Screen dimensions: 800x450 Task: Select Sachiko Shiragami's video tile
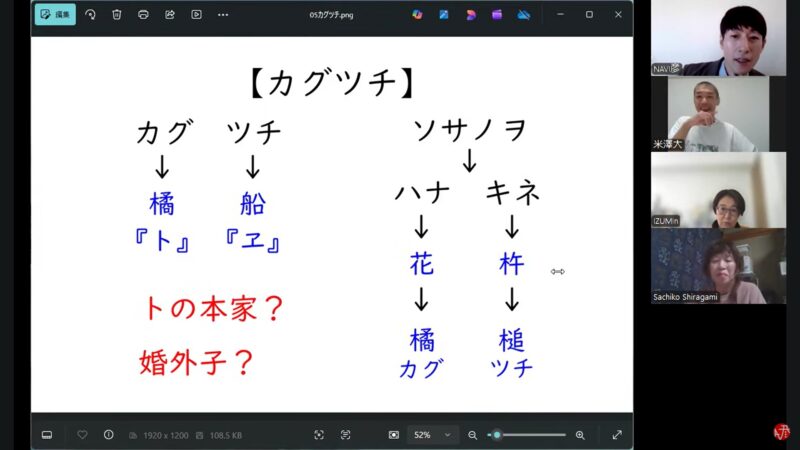(x=718, y=266)
